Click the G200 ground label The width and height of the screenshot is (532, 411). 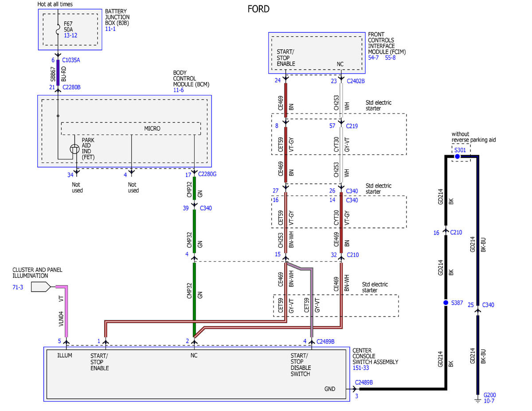[x=489, y=395]
